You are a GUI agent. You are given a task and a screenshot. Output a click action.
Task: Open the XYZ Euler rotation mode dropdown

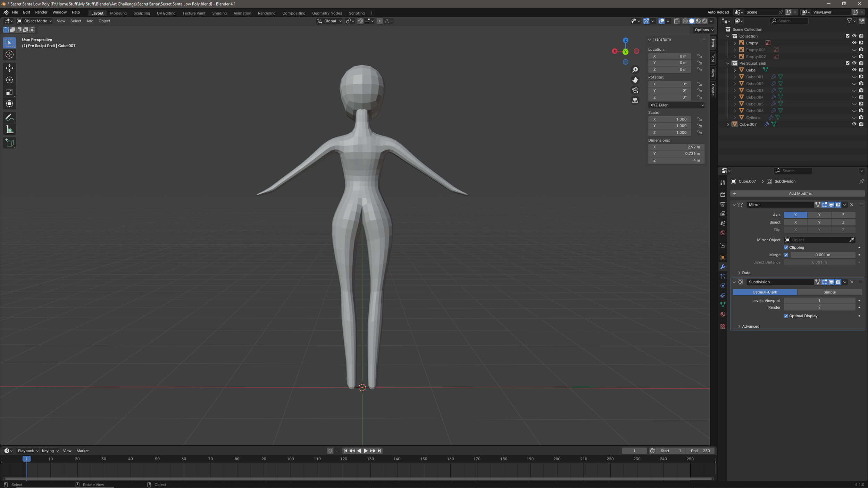[x=676, y=105]
